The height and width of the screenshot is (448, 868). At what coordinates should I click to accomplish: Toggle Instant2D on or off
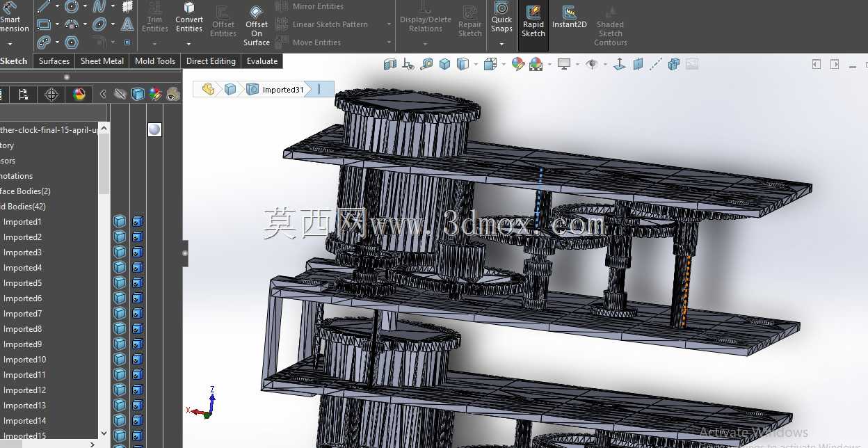pyautogui.click(x=570, y=18)
